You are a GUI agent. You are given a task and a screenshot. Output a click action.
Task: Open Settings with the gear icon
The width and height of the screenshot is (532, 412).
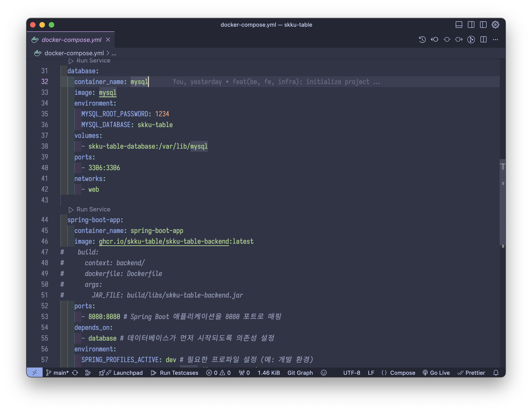click(x=496, y=25)
